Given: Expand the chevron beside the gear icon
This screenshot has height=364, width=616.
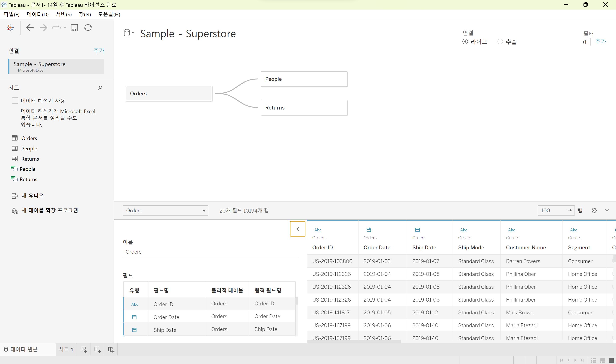Looking at the screenshot, I should [607, 210].
